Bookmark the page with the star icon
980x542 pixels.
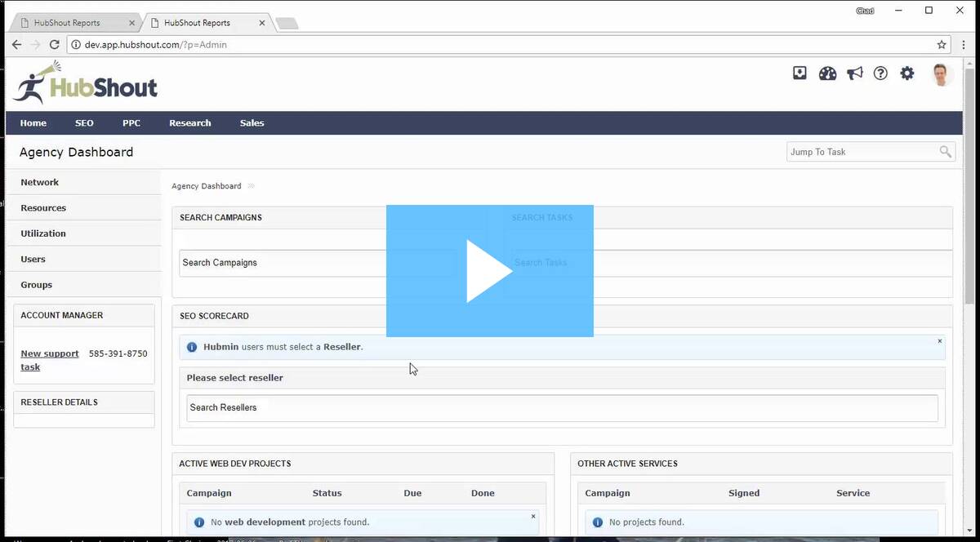[942, 45]
